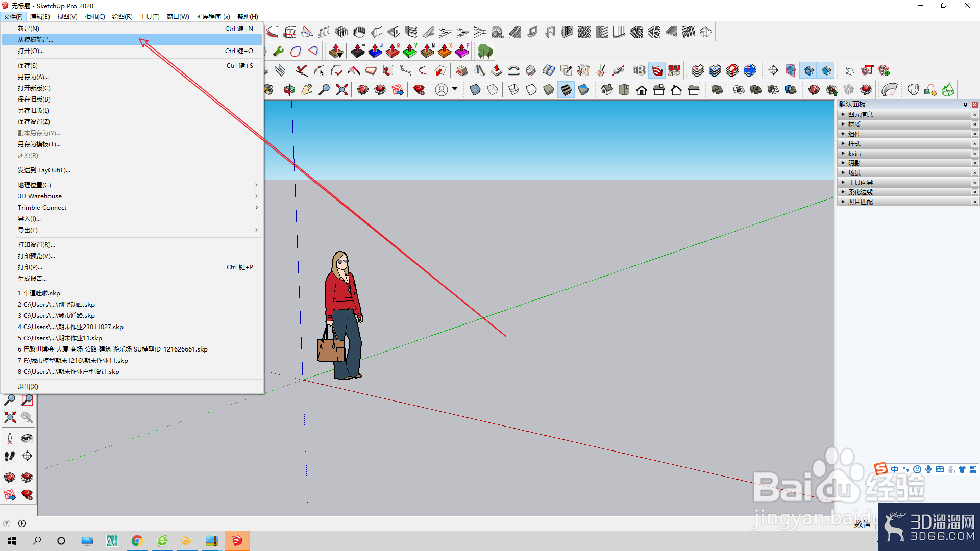Open the 地理位置(G) submenu
The width and height of the screenshot is (980, 551).
132,185
